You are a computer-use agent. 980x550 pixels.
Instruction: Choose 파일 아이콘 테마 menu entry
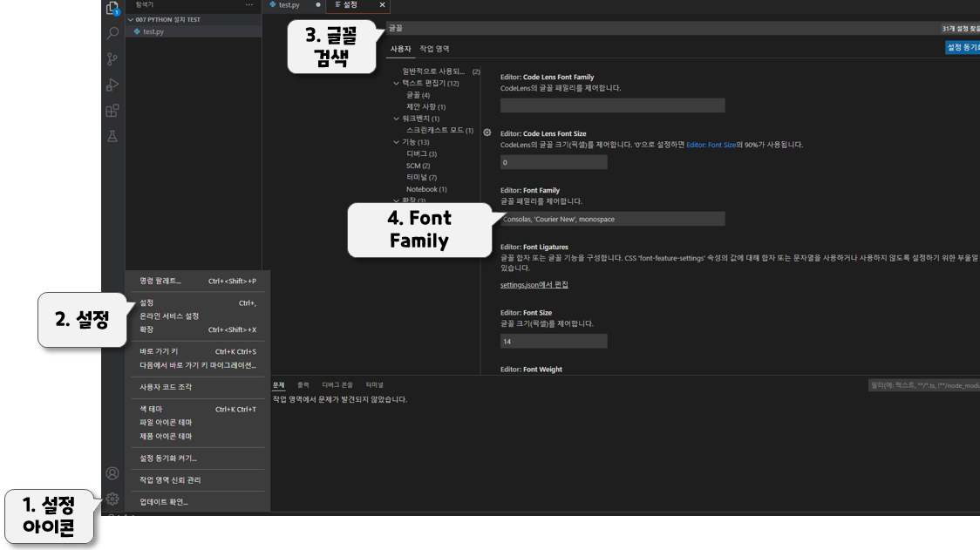pyautogui.click(x=198, y=423)
